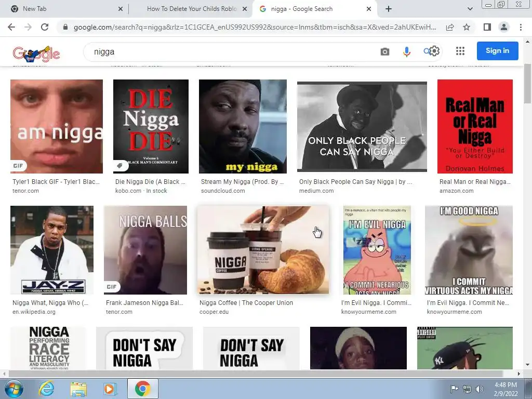Open the cartoon with NY cap thumbnail
This screenshot has height=399, width=532.
tap(465, 348)
